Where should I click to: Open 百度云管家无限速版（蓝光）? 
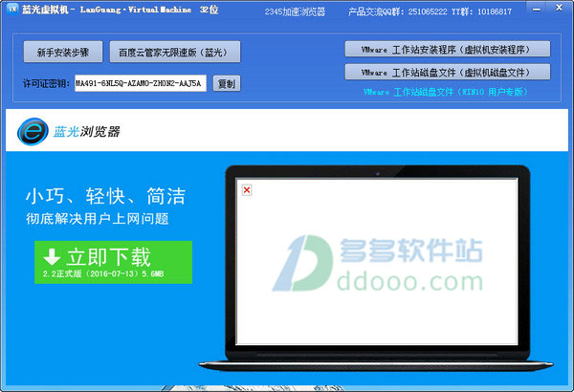point(175,52)
